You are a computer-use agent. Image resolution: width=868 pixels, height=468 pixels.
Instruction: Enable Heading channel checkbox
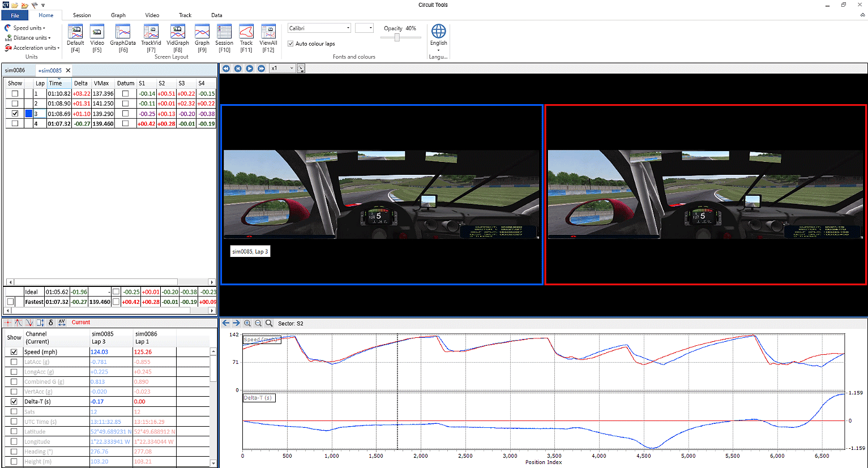[x=14, y=452]
